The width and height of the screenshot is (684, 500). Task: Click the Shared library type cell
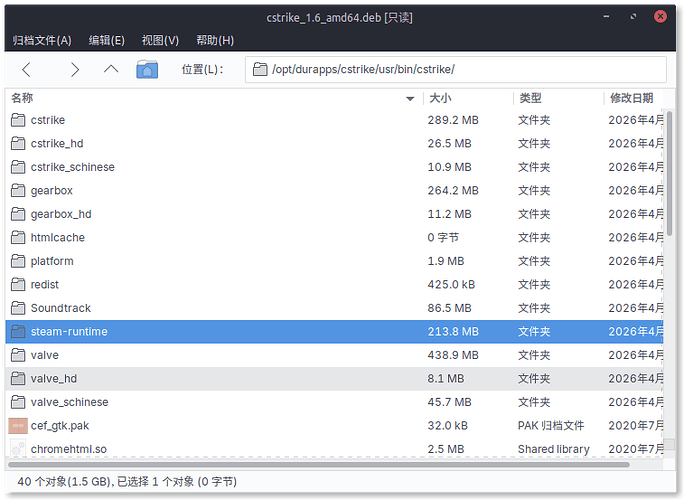pyautogui.click(x=554, y=449)
